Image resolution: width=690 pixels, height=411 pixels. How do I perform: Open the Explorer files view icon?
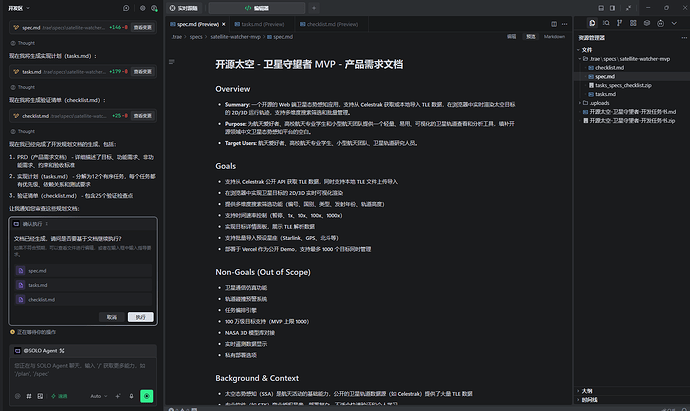point(592,23)
